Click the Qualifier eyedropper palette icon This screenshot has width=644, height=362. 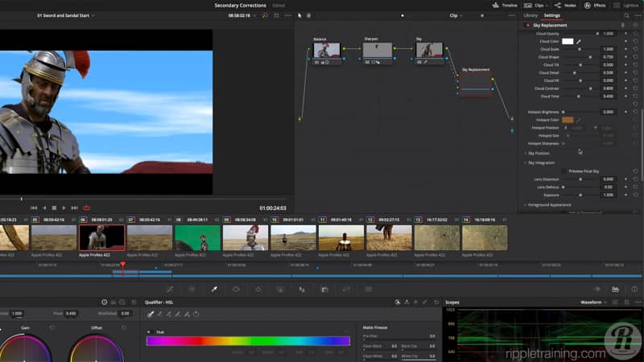click(x=214, y=289)
